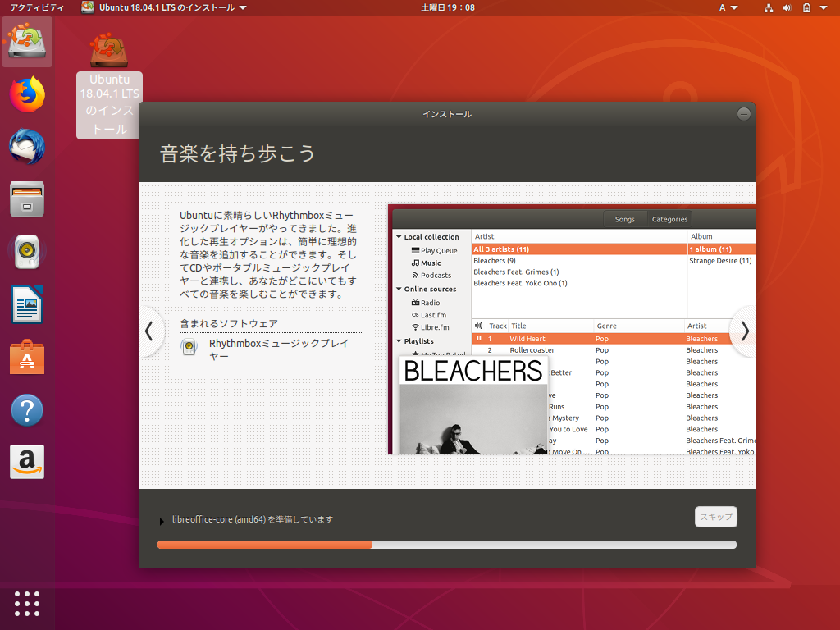The image size is (840, 630).
Task: Go to the next slide with right arrow
Action: 745,331
